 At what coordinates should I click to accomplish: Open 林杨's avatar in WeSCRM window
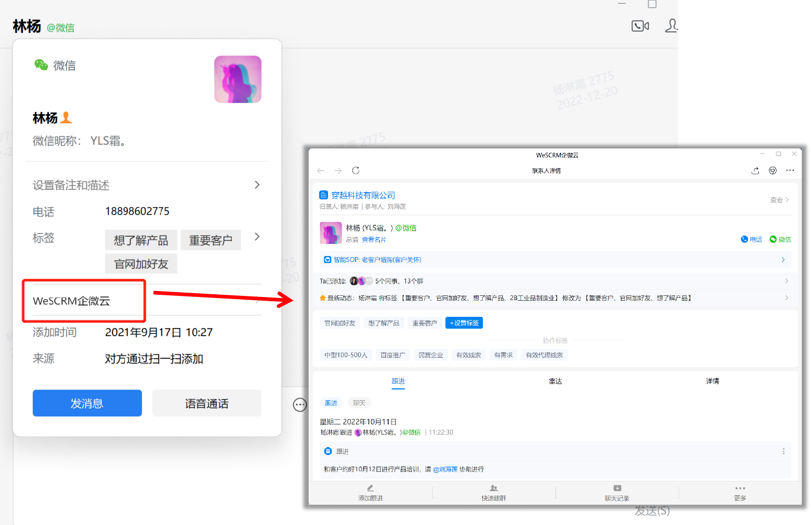click(331, 233)
